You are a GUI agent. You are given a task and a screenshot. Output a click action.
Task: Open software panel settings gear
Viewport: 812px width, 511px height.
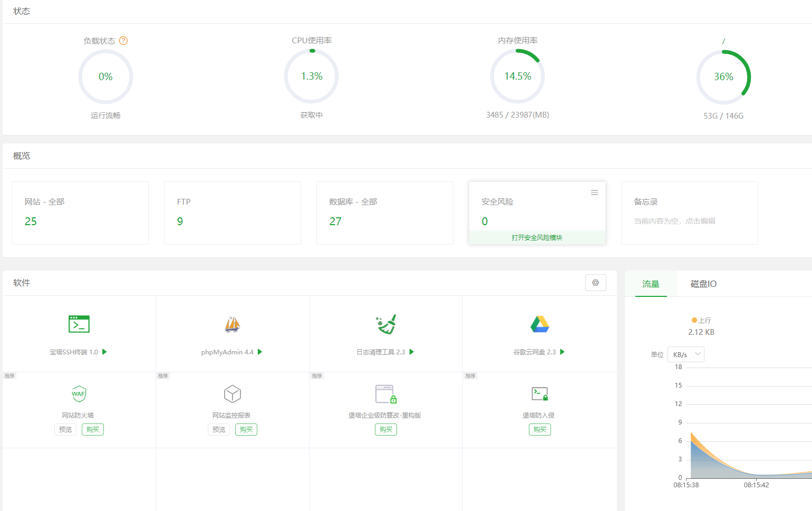point(596,283)
